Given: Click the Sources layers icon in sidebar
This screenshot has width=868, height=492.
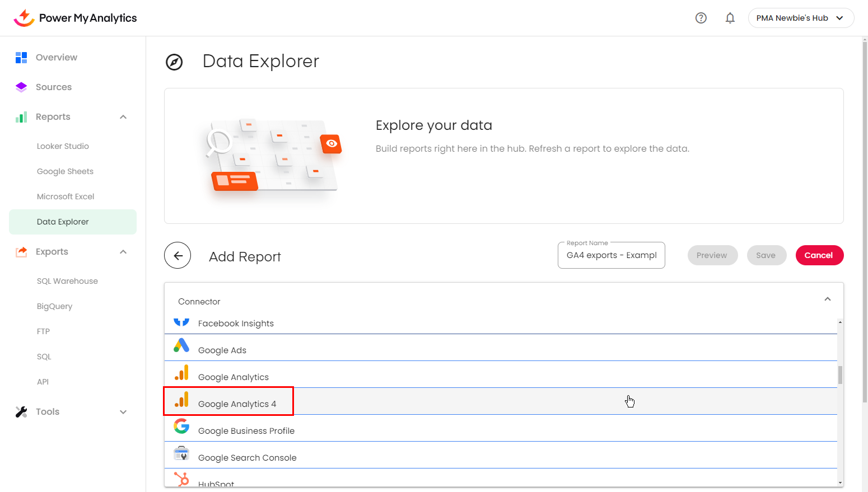Looking at the screenshot, I should [x=21, y=87].
